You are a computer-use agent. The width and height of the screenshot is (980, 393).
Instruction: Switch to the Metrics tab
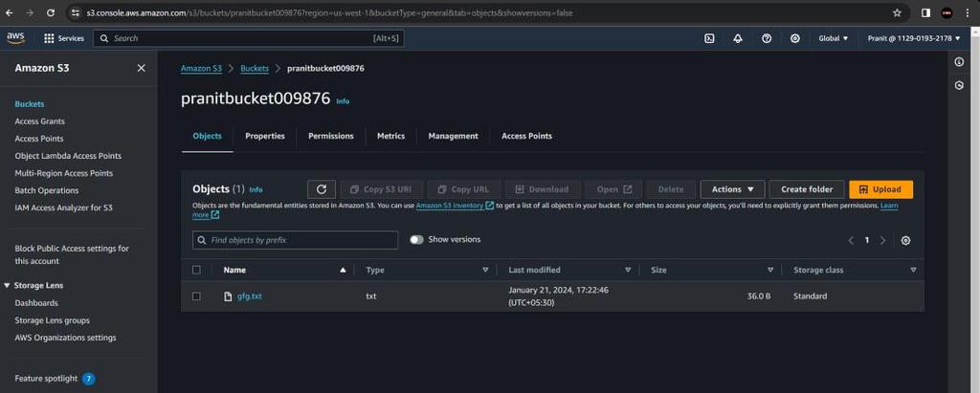click(x=390, y=136)
